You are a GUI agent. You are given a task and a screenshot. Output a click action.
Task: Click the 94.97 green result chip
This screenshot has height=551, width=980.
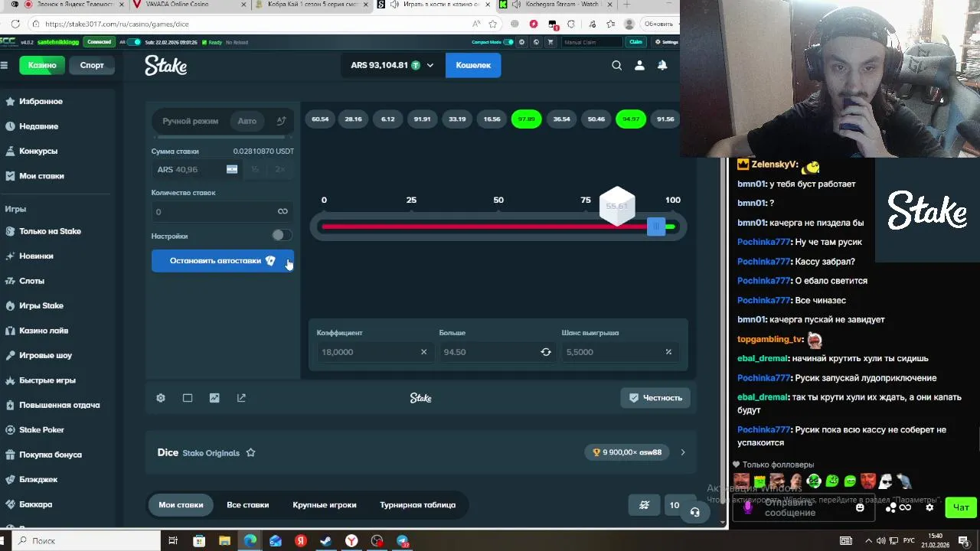pyautogui.click(x=631, y=119)
